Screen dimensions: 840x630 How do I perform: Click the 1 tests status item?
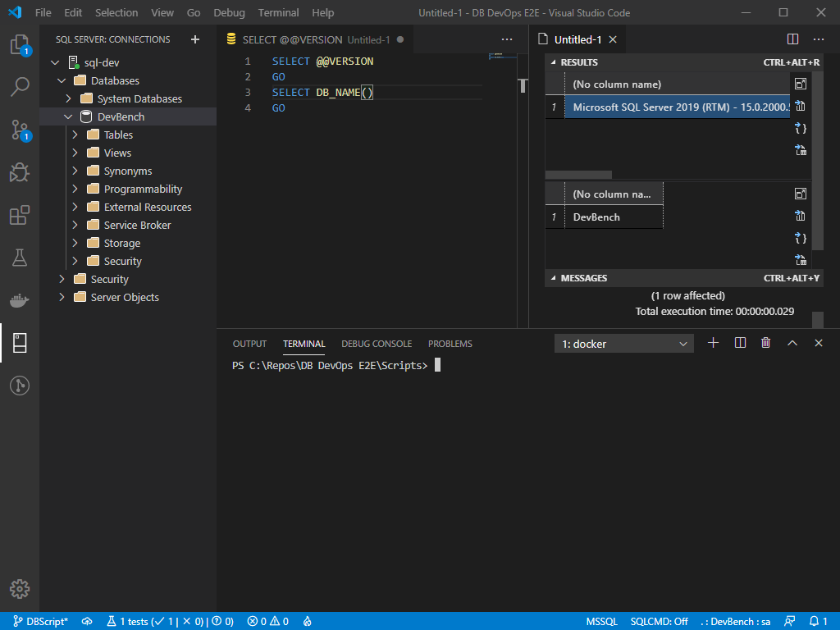(x=171, y=622)
